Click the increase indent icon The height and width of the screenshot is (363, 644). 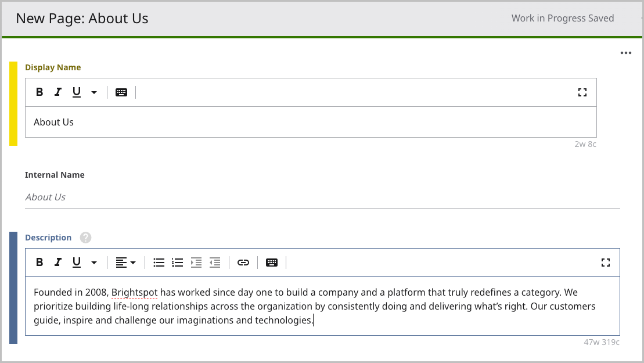[x=196, y=263]
